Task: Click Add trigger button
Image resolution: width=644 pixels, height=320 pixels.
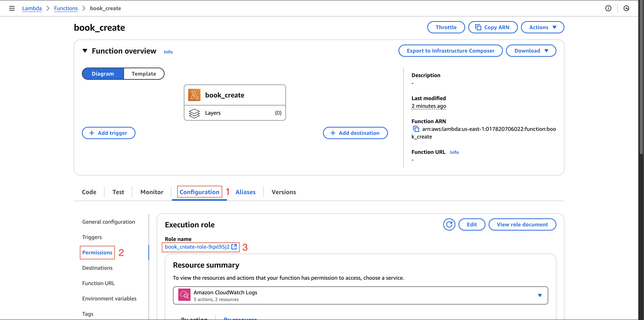Action: coord(108,133)
